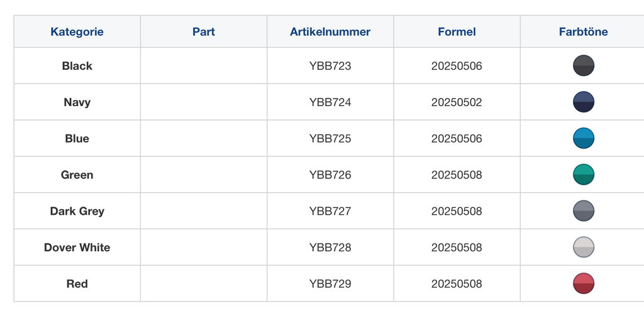644x309 pixels.
Task: Click the Farbtöne column header
Action: tap(584, 32)
